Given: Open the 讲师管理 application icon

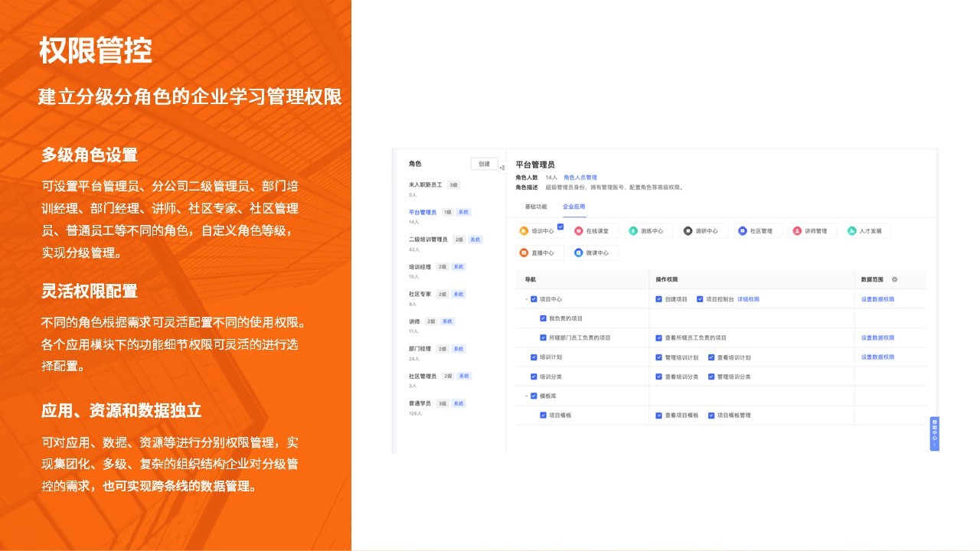Looking at the screenshot, I should click(x=796, y=230).
